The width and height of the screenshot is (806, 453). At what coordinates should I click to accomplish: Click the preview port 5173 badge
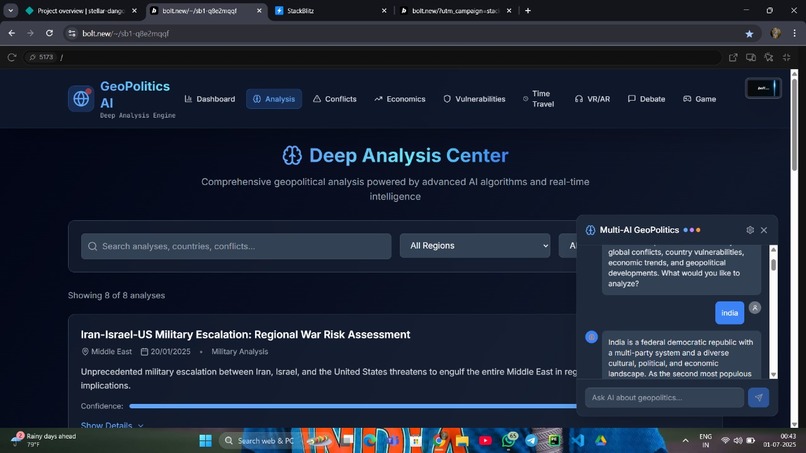pyautogui.click(x=41, y=57)
